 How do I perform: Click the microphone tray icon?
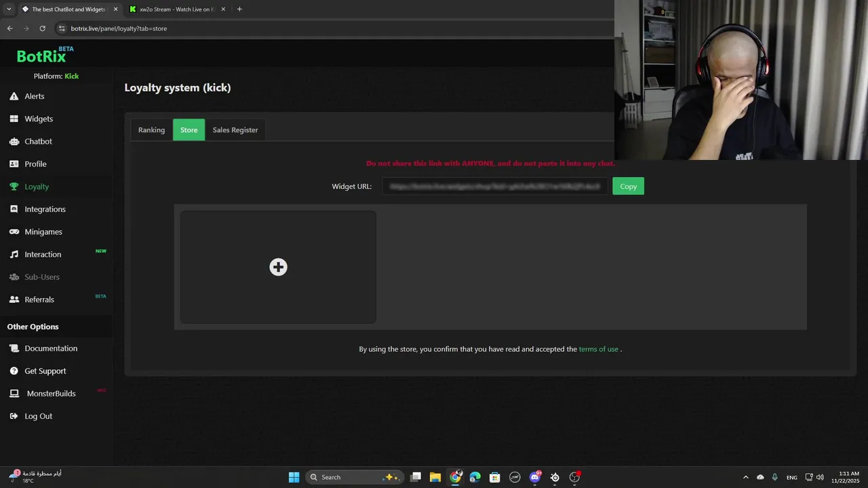(774, 477)
